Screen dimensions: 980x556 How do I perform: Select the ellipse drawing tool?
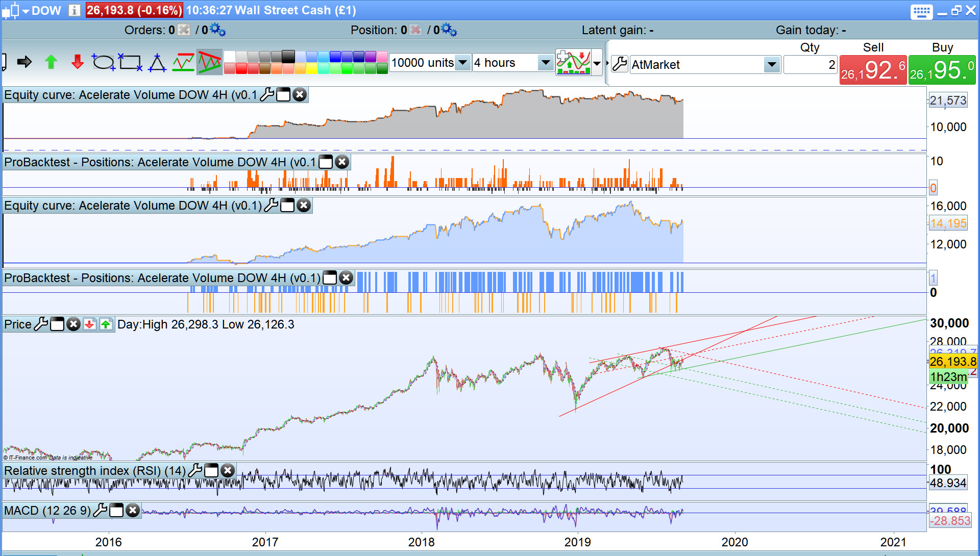pyautogui.click(x=104, y=62)
